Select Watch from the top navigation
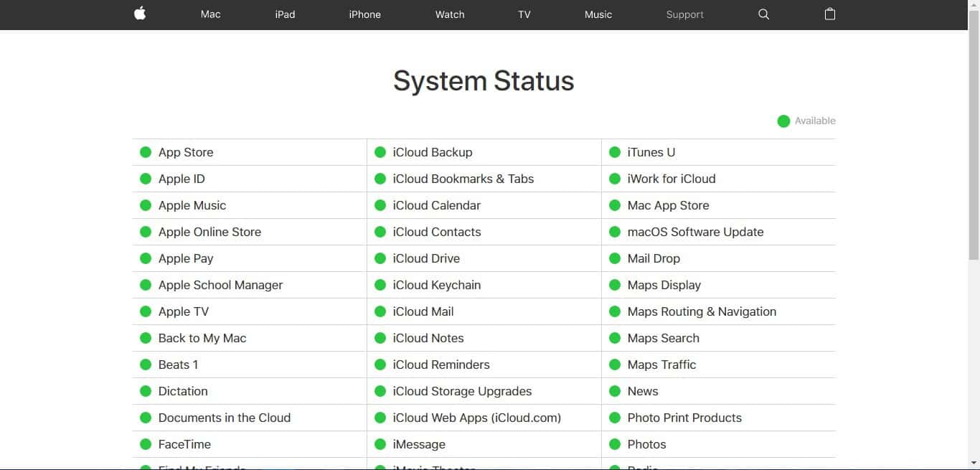 click(449, 14)
